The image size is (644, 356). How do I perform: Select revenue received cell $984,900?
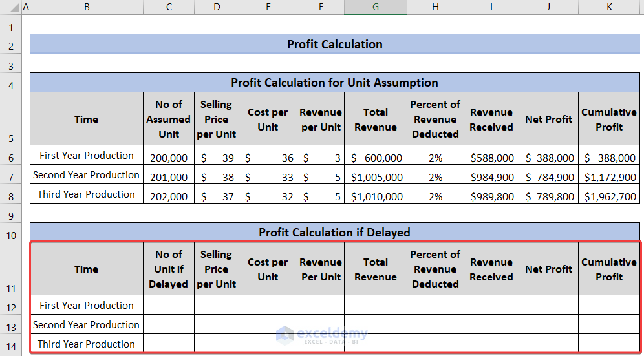click(x=491, y=174)
